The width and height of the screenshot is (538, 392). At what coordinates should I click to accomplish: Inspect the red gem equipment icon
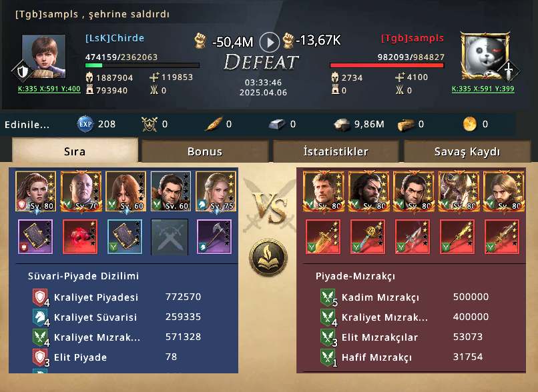80,237
